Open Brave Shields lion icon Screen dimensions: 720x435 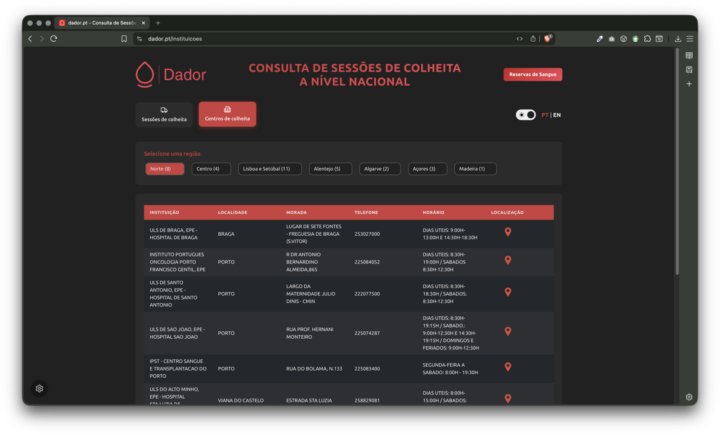tap(548, 39)
